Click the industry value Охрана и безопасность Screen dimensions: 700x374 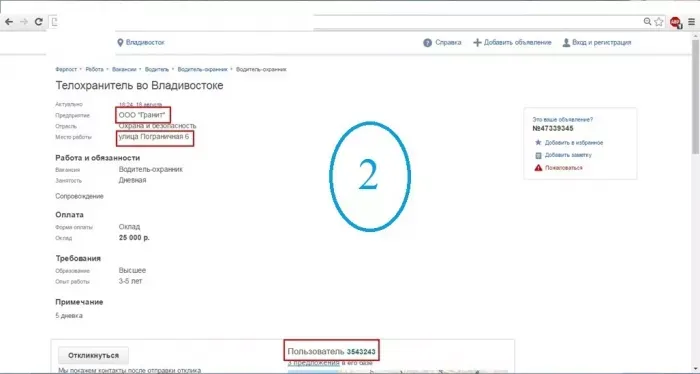(157, 126)
